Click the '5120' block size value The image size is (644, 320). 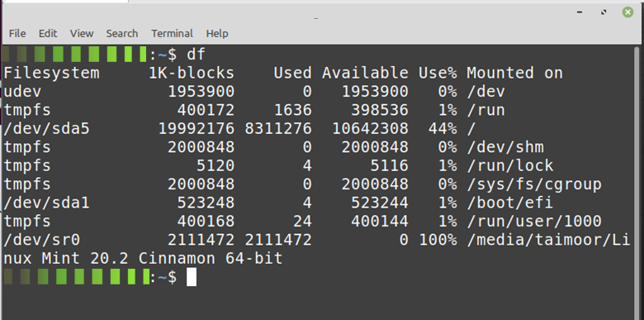pyautogui.click(x=215, y=165)
